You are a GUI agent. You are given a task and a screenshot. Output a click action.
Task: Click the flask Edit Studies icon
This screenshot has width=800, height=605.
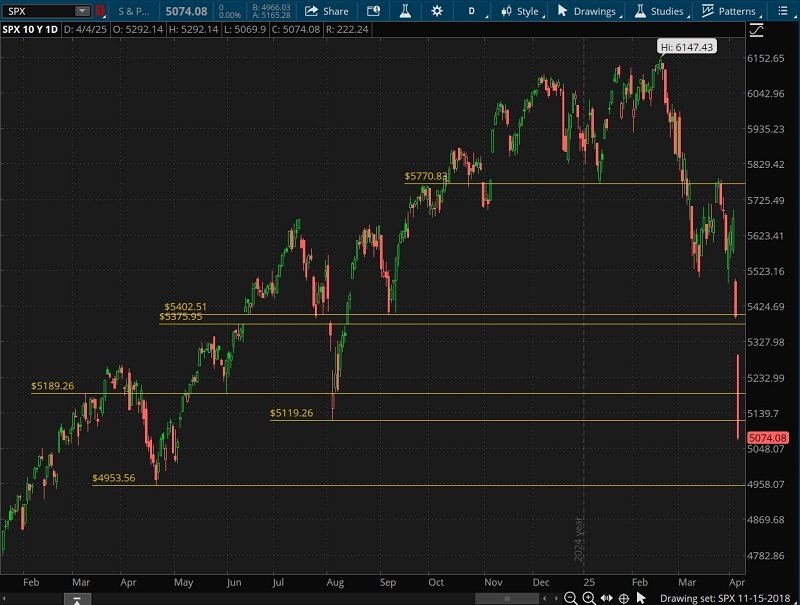pyautogui.click(x=405, y=11)
